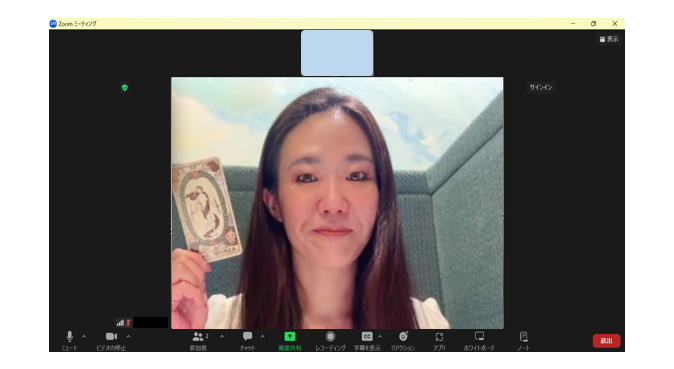Open the reactions menu
The height and width of the screenshot is (369, 674).
tap(403, 341)
